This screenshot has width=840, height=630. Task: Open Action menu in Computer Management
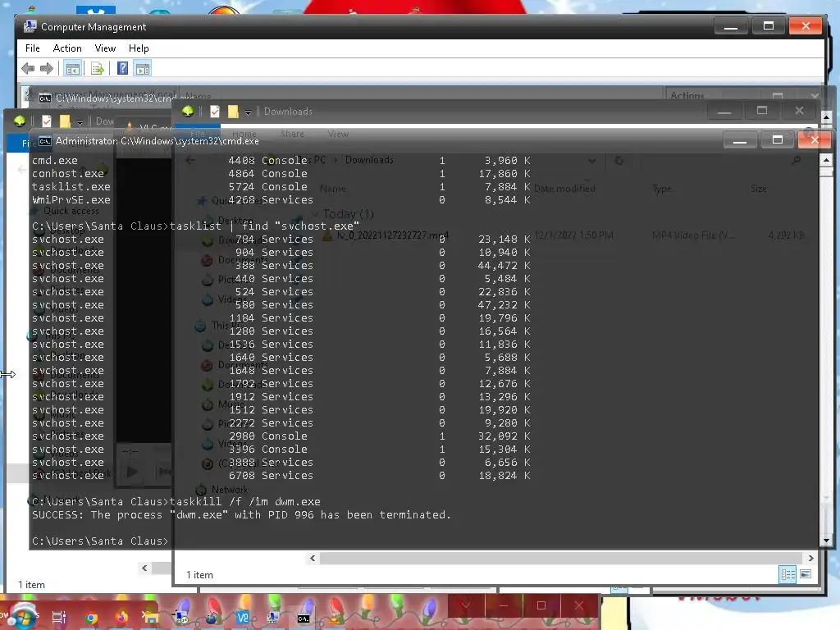[67, 48]
